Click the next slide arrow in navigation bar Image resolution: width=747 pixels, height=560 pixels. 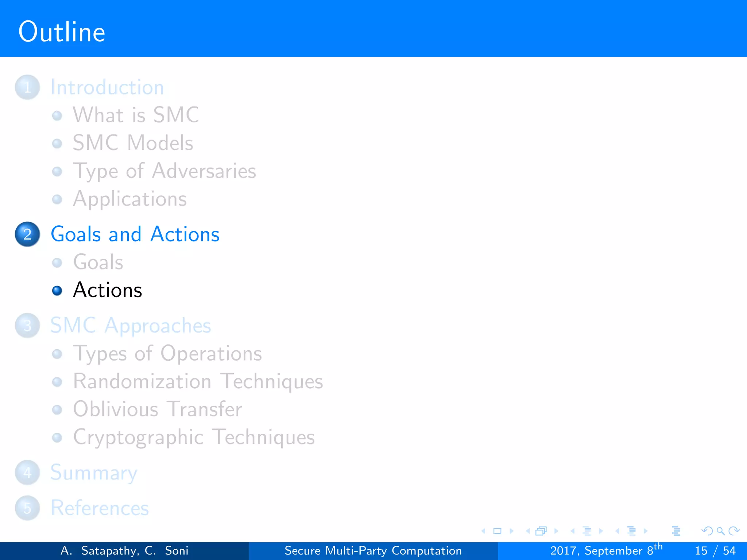(x=512, y=531)
